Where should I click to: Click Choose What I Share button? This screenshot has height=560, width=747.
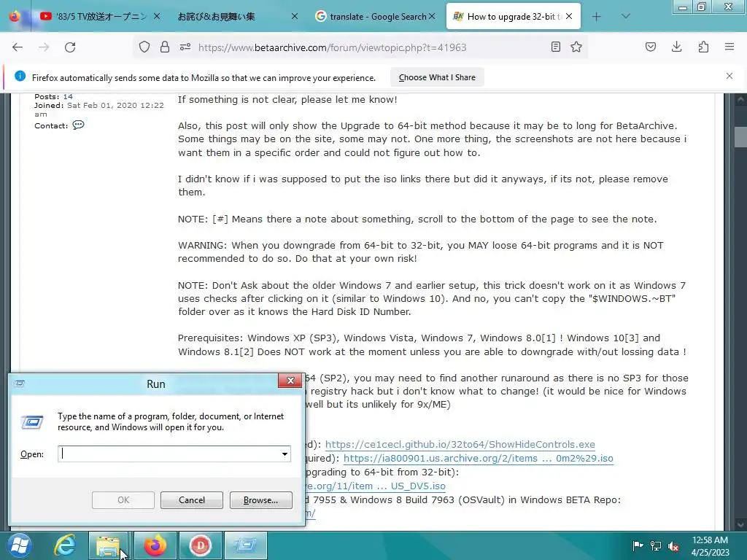437,77
